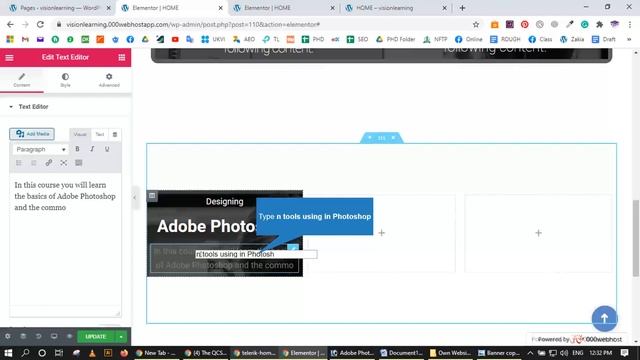
Task: Collapse the Elementor side panel
Action: point(135,198)
